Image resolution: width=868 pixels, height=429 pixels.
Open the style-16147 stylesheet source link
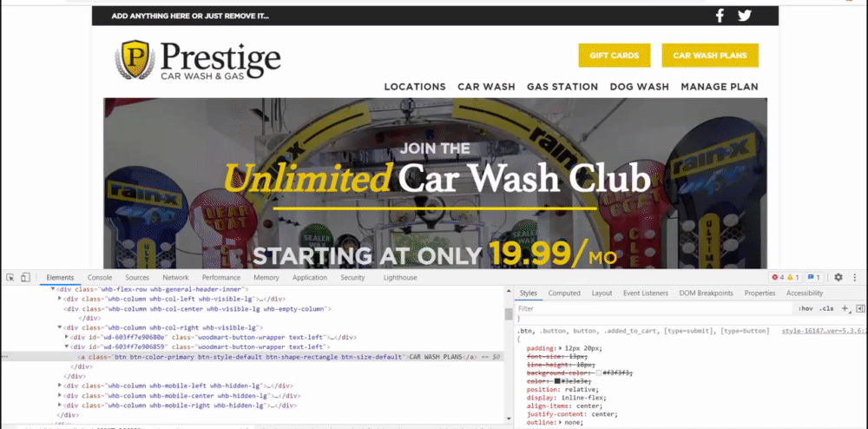(823, 331)
